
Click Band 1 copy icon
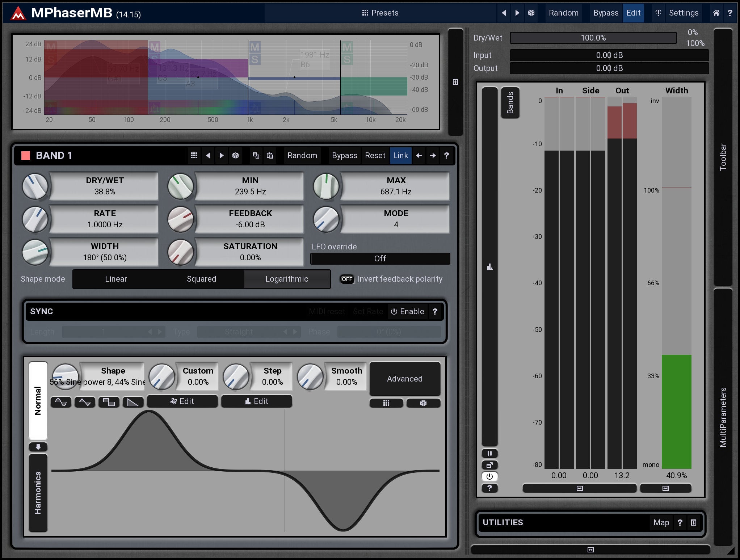tap(256, 156)
